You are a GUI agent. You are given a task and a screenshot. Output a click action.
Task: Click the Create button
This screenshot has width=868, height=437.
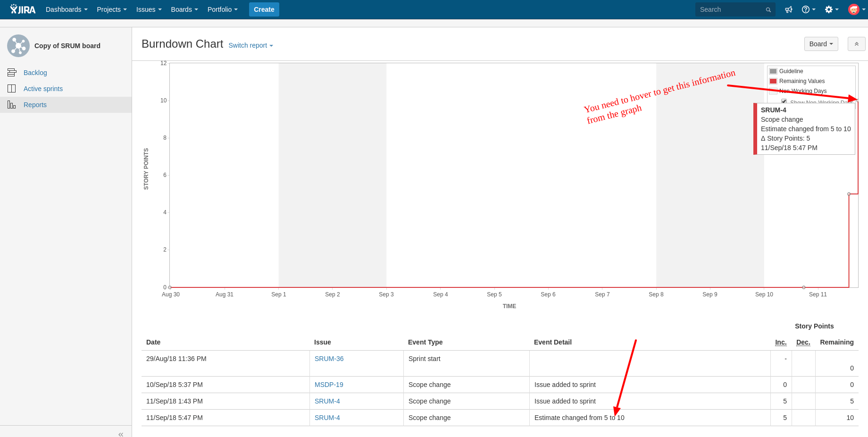tap(264, 9)
